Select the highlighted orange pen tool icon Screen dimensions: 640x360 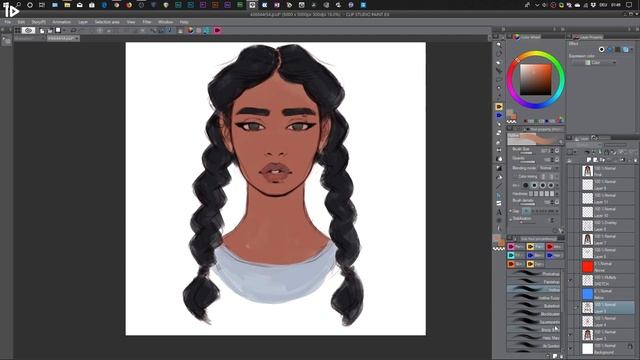coord(499,107)
